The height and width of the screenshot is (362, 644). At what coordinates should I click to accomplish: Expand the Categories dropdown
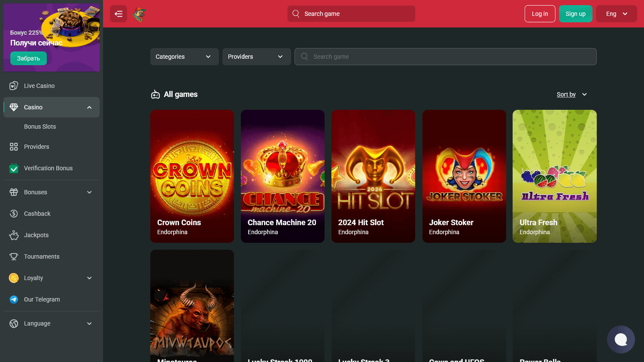click(x=184, y=56)
